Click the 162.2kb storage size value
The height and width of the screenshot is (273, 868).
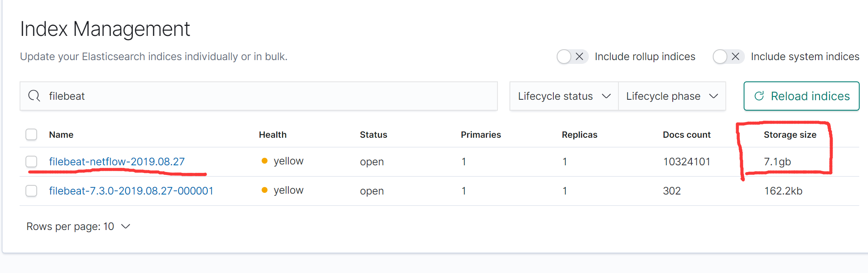click(783, 191)
